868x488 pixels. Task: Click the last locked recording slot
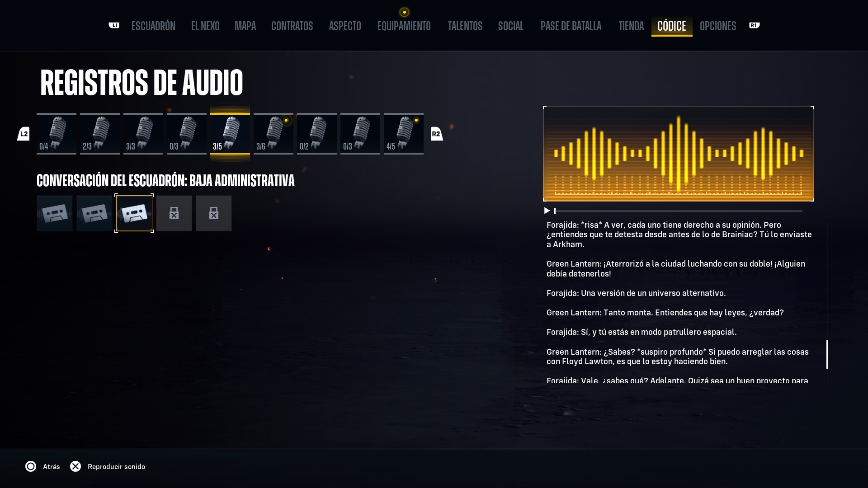(214, 213)
